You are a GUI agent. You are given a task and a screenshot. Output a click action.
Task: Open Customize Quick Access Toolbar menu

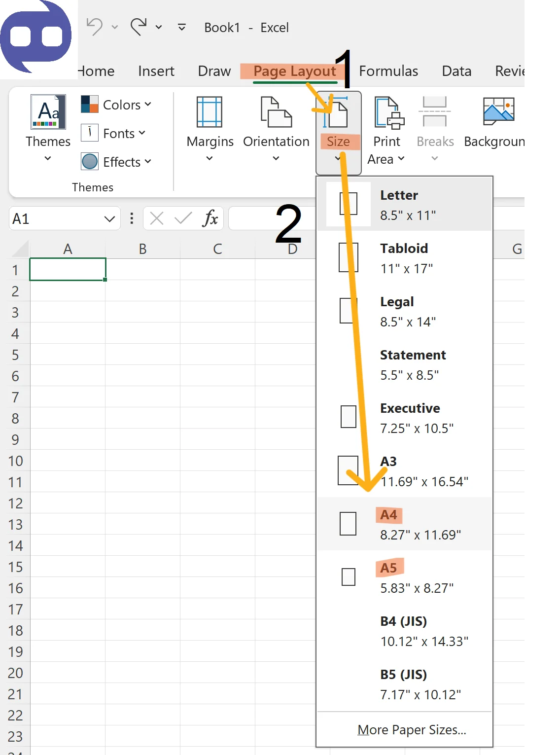182,27
